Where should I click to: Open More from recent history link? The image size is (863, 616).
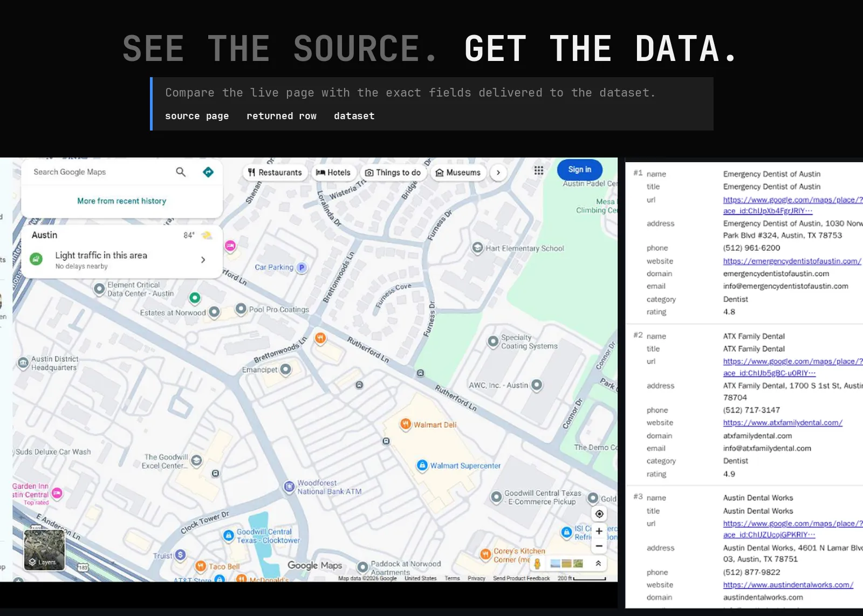[122, 201]
